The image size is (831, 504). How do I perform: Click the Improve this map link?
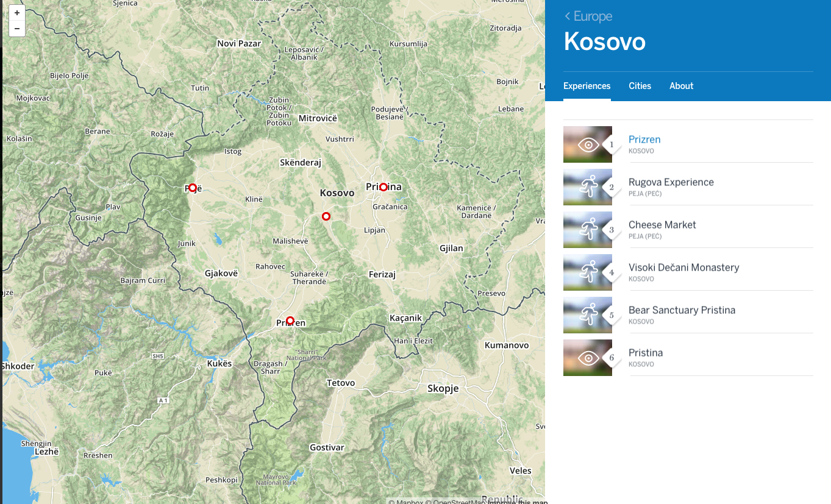(517, 502)
